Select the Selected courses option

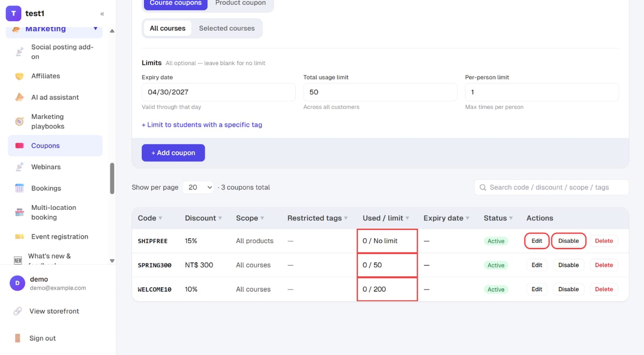[x=227, y=28]
